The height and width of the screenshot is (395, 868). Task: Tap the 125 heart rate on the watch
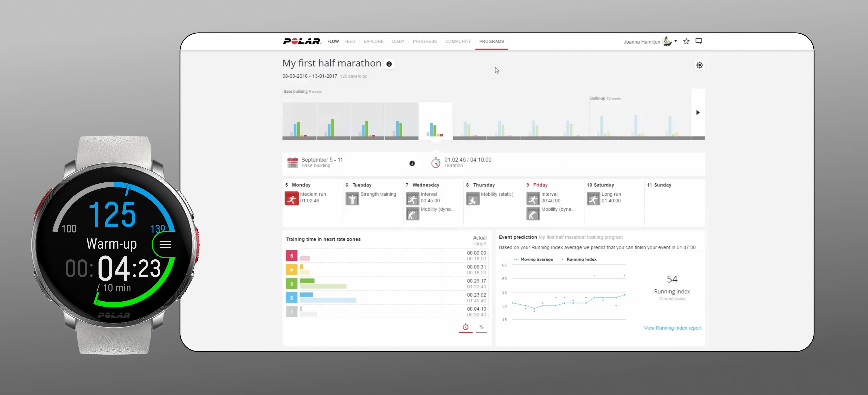(112, 214)
